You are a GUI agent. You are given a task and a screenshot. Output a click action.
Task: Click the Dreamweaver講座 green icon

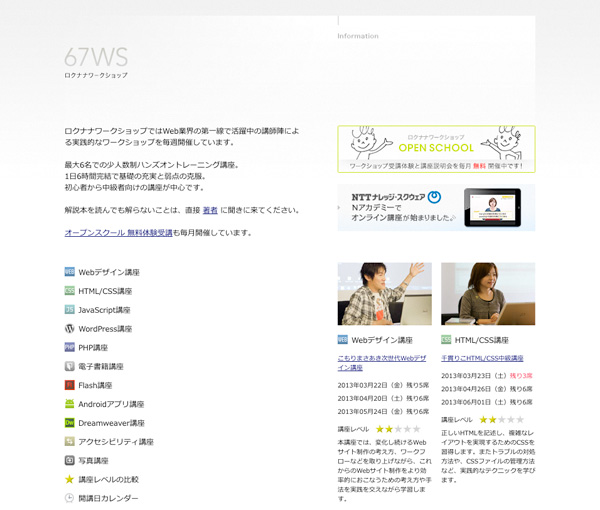pyautogui.click(x=70, y=423)
